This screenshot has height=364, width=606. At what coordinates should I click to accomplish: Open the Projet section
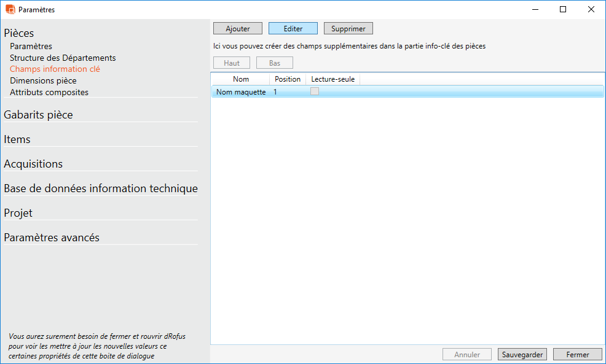(18, 213)
